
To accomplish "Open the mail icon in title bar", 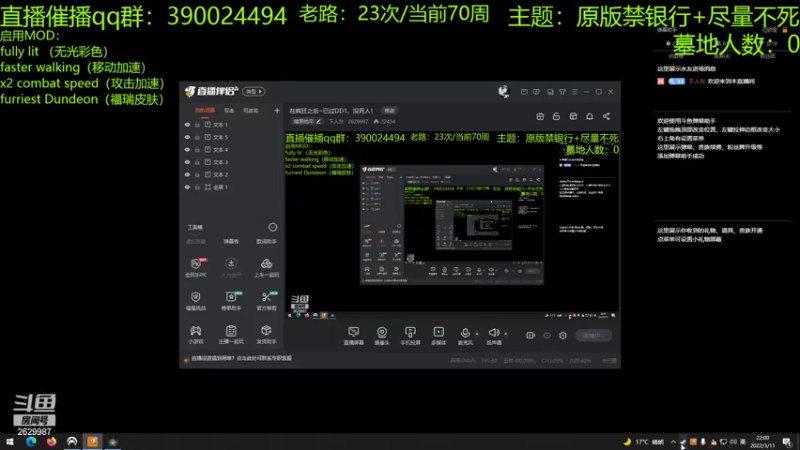I will [x=524, y=92].
